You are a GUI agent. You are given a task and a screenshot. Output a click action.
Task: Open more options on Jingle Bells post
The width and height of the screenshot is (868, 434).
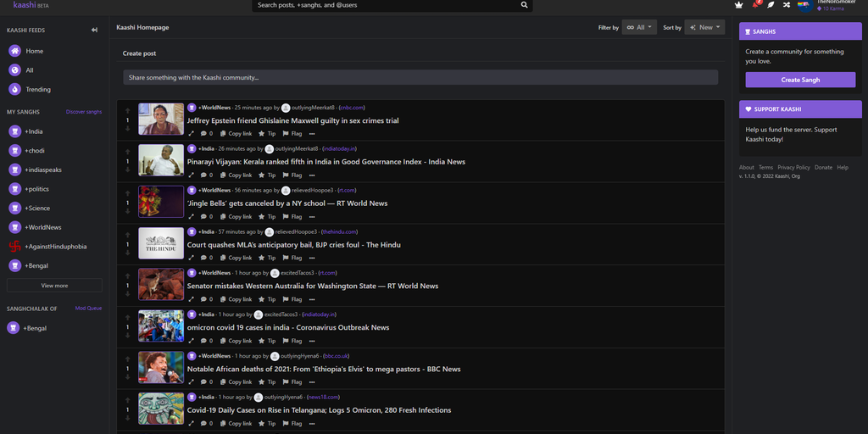click(x=312, y=216)
